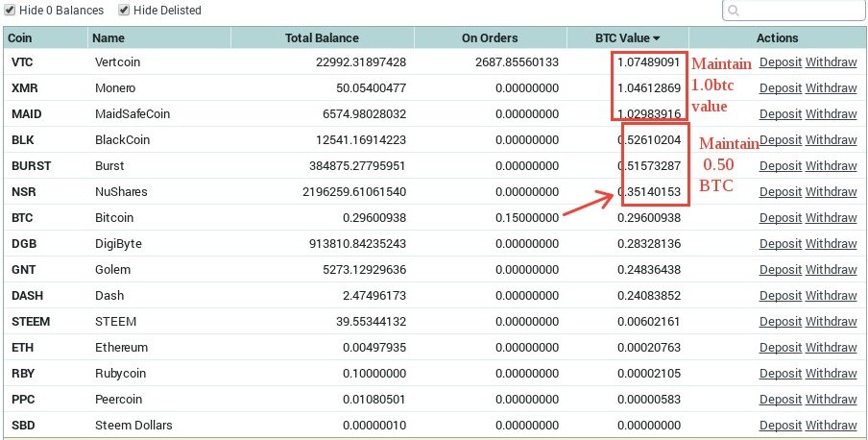Click Withdraw for NuShares
The width and height of the screenshot is (868, 440).
831,192
